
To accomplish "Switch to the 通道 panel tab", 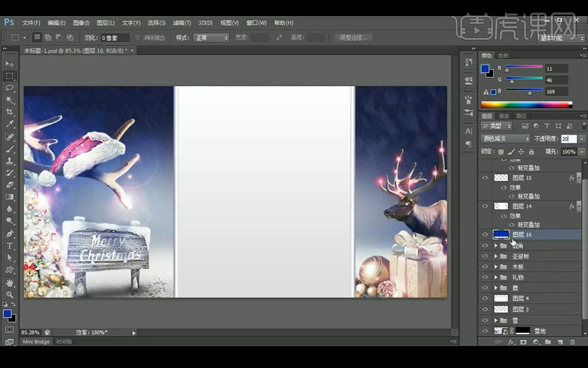I will tap(504, 116).
